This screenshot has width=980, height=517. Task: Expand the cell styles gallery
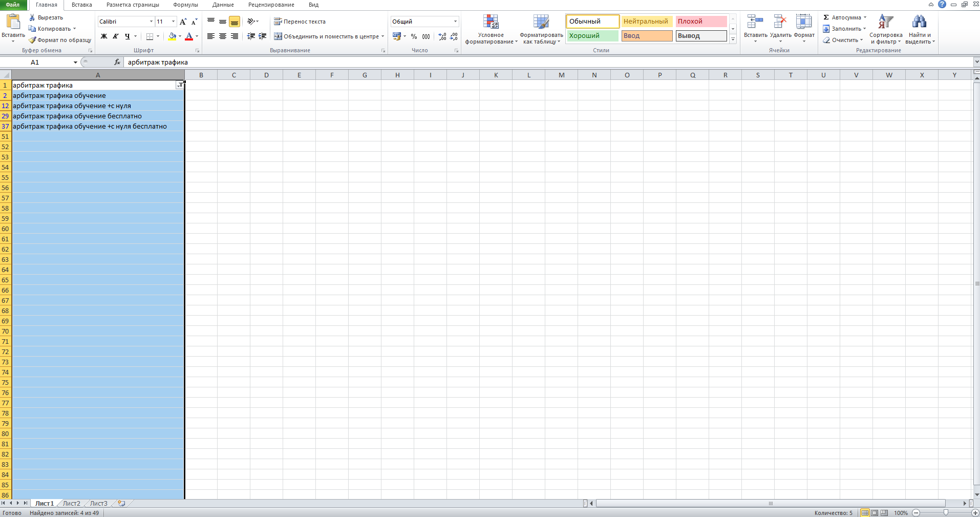coord(733,39)
